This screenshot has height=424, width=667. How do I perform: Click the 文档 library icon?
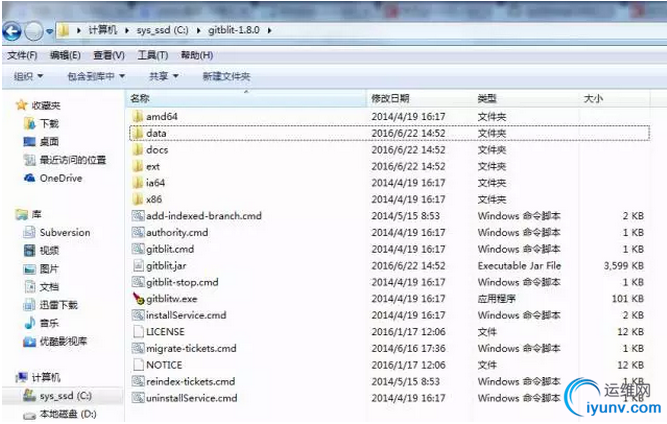[x=29, y=287]
